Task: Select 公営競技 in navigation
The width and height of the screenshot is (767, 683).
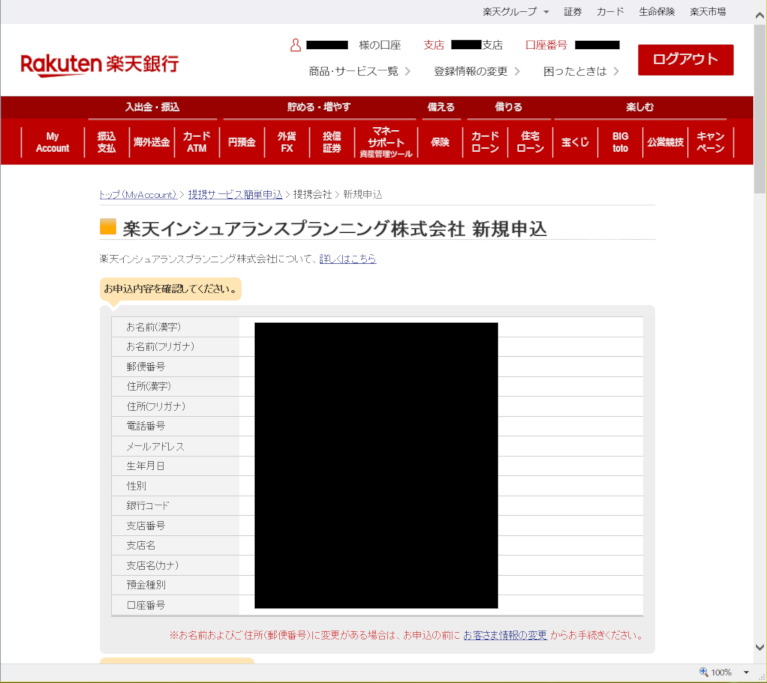Action: click(x=665, y=142)
